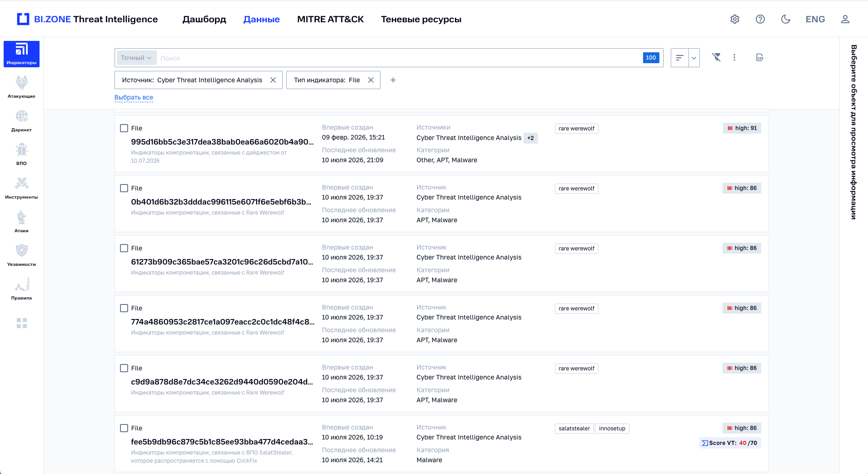Click high: 86 badge in 61273b909c row
Screen dimensions: 868x474
742,248
